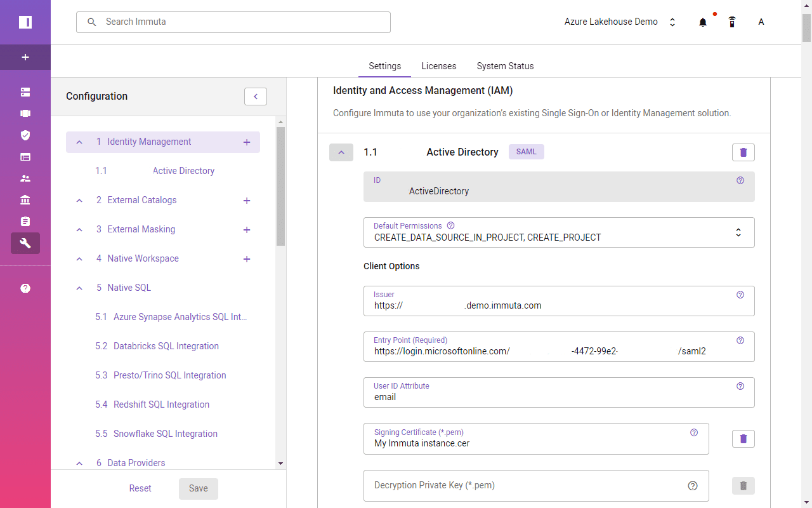Open the notifications bell icon

(703, 22)
